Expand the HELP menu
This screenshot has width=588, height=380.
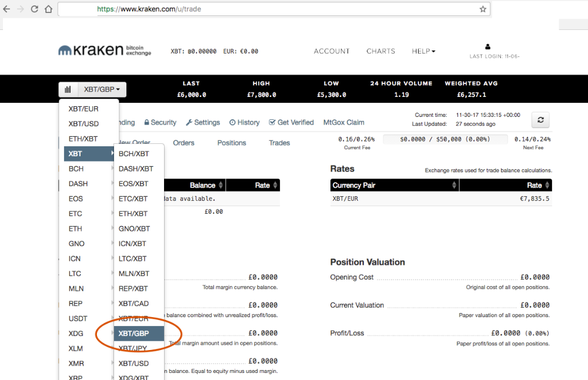coord(423,51)
